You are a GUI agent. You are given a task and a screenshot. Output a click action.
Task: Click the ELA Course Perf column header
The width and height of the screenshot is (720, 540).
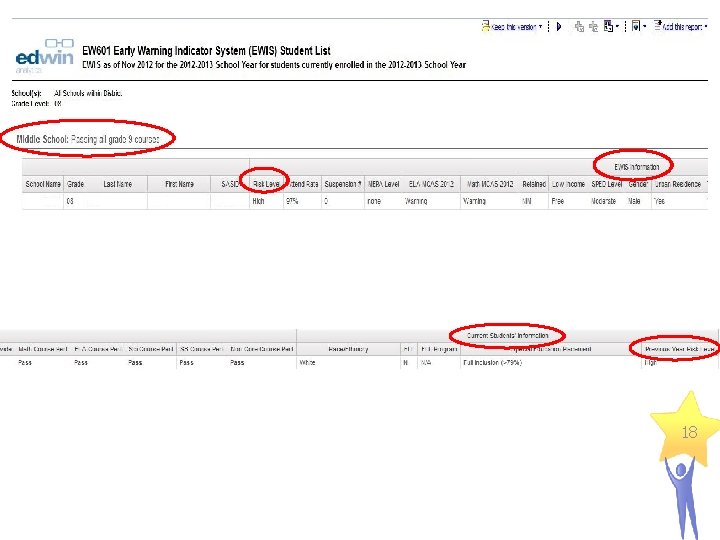point(97,349)
